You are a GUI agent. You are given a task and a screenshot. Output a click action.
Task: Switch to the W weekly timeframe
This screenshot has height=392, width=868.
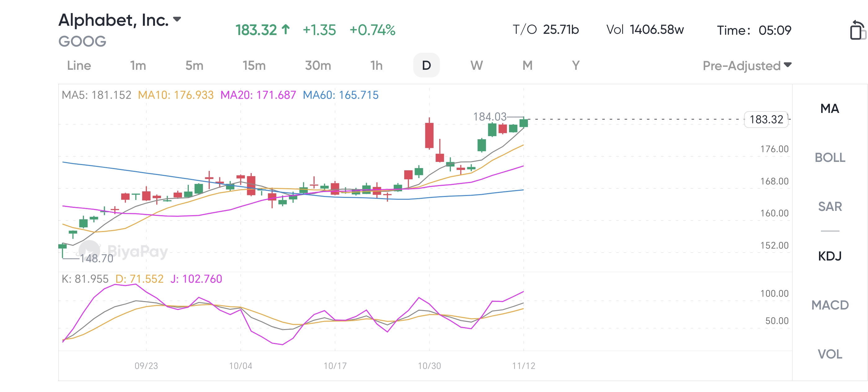[x=476, y=65]
